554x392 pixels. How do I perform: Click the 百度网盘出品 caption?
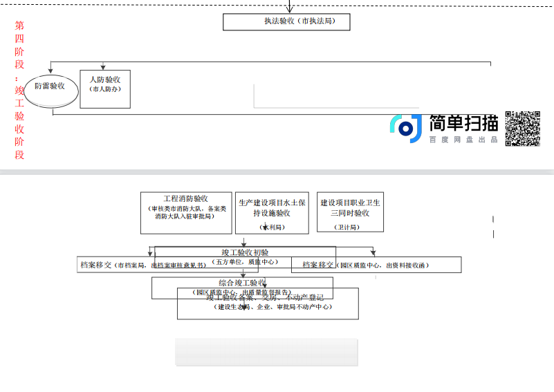(x=463, y=140)
